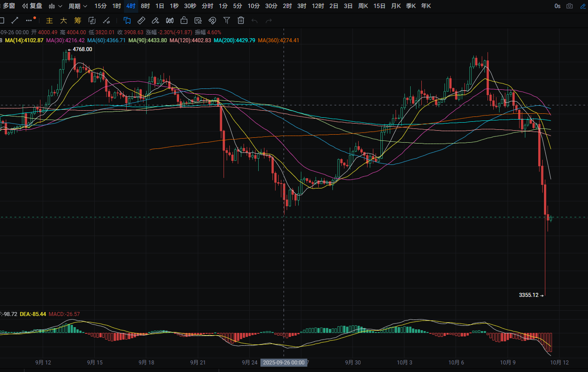
Task: Click the trash can delete drawings icon
Action: point(240,20)
